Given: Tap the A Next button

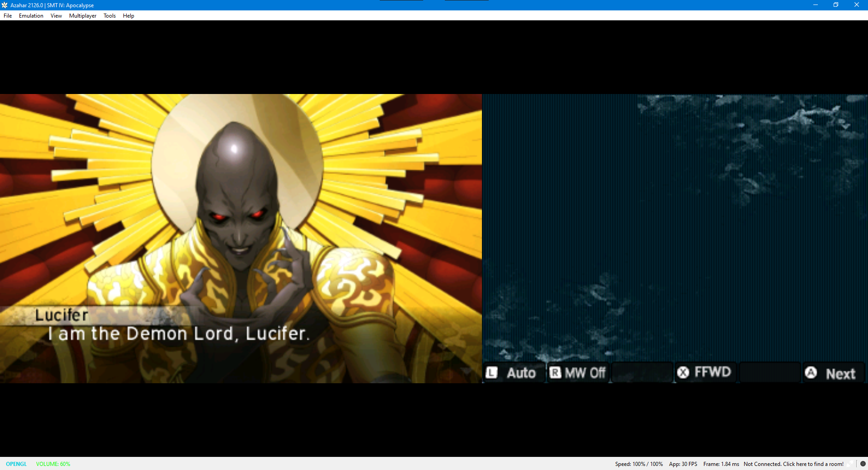Looking at the screenshot, I should click(x=833, y=373).
